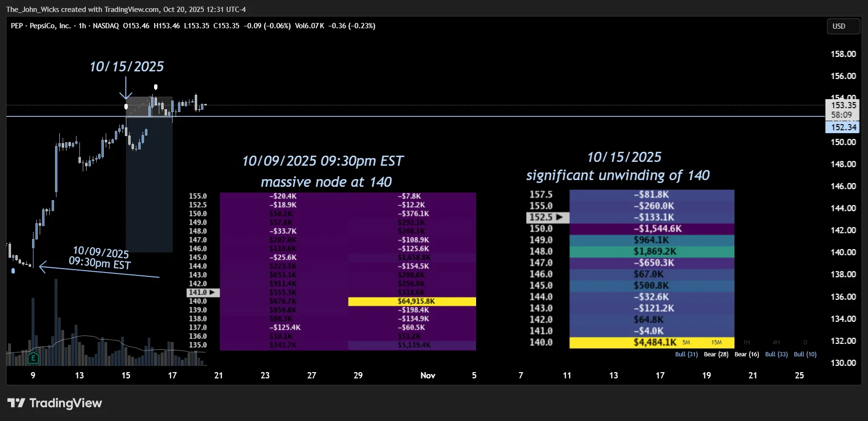Select the $964.1K teal cell
Screen dimensions: 868x421
(652, 240)
